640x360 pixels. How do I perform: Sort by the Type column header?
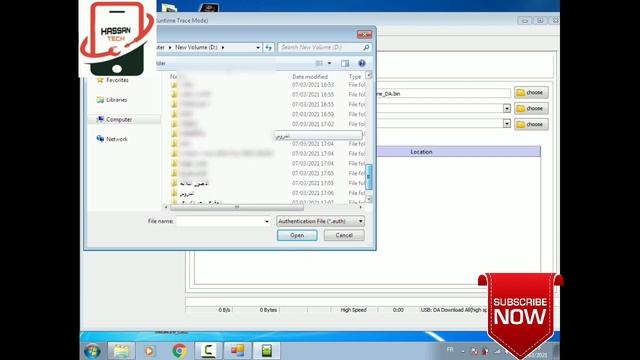(355, 77)
